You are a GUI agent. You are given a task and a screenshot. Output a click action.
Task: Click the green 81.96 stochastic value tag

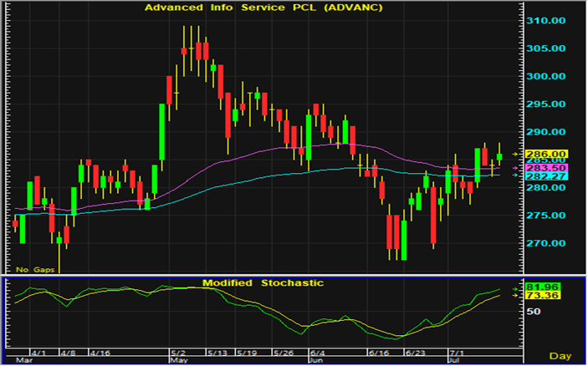545,288
